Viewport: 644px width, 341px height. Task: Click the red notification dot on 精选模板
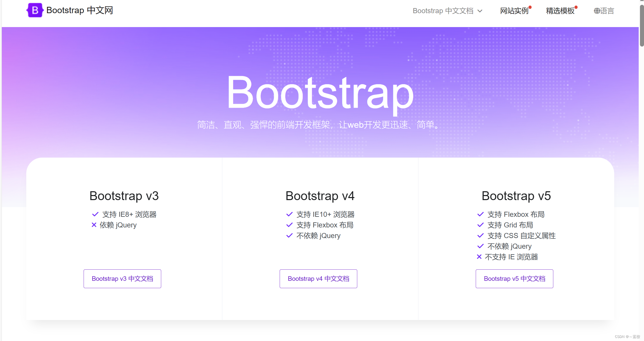click(576, 7)
